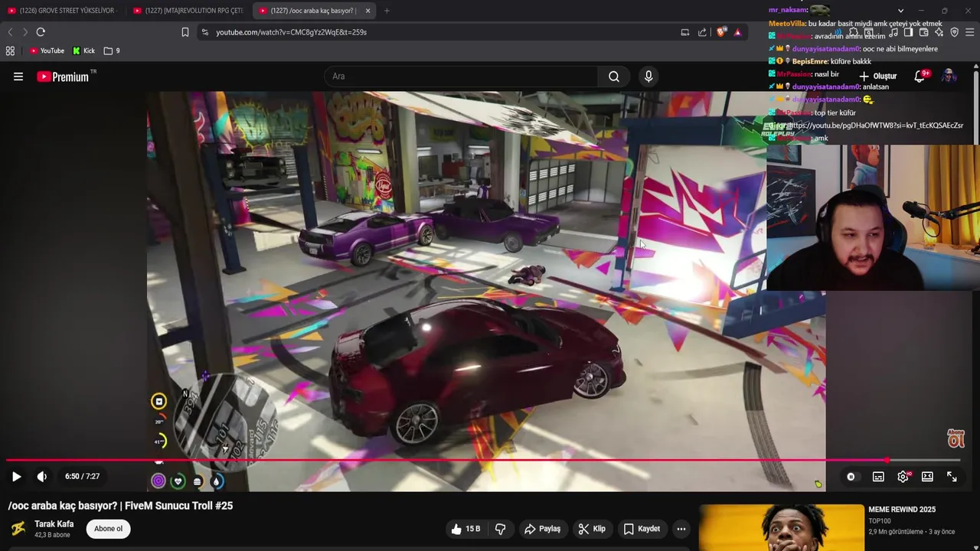Open the Kick bookmark in bookmarks bar
980x551 pixels.
click(x=83, y=51)
